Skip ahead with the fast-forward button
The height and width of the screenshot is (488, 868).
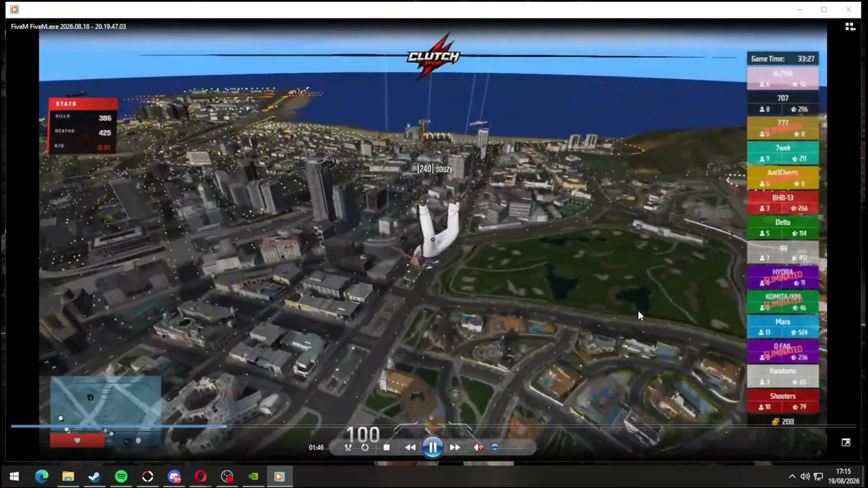(x=455, y=447)
